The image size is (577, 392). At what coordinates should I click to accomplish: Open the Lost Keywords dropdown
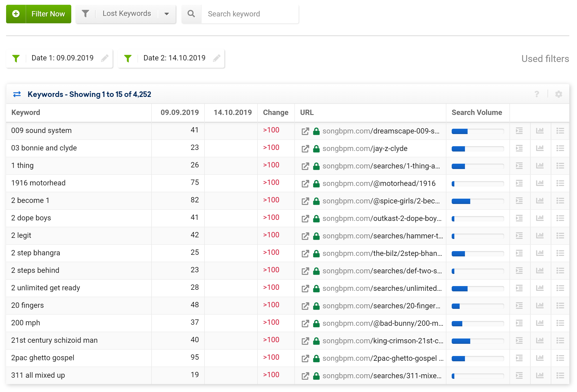[x=126, y=14]
